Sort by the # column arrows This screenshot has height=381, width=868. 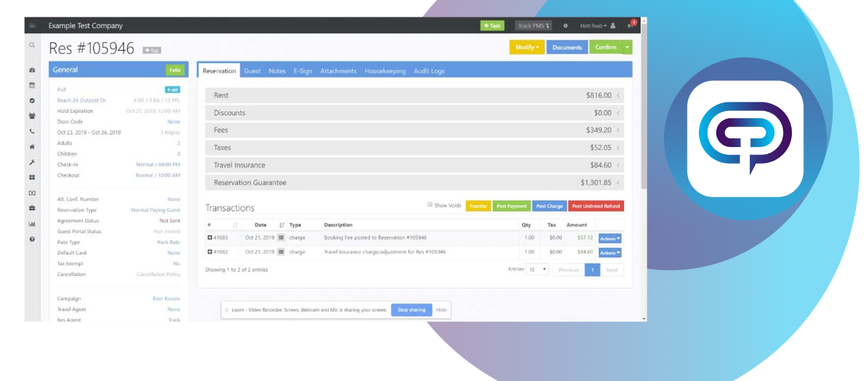point(235,225)
